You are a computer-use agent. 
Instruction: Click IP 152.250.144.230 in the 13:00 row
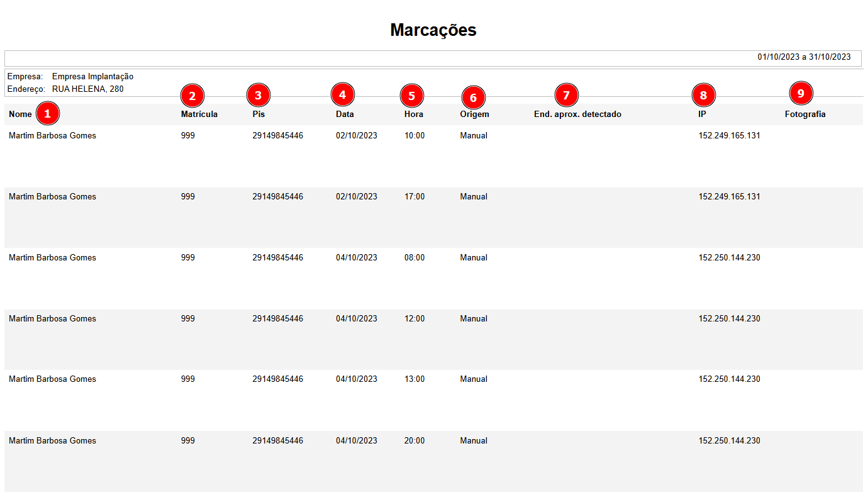[x=729, y=379]
